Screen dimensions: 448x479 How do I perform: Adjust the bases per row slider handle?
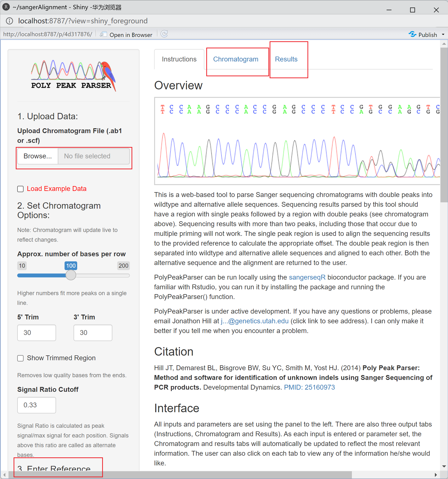tap(71, 275)
